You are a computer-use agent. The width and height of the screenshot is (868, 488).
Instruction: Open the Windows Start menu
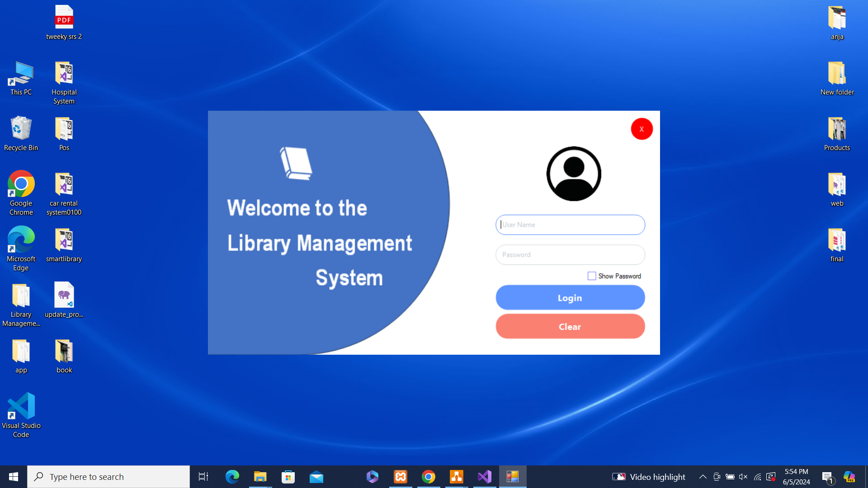14,477
